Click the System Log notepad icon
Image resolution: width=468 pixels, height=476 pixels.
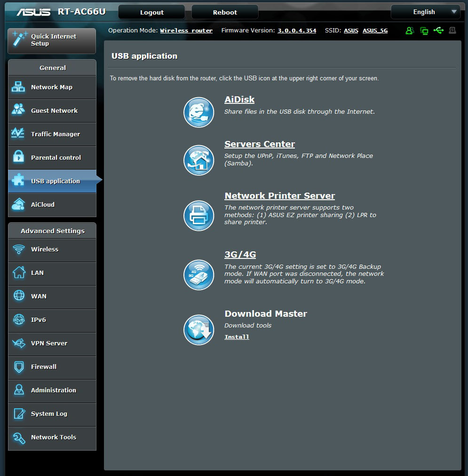(x=19, y=414)
